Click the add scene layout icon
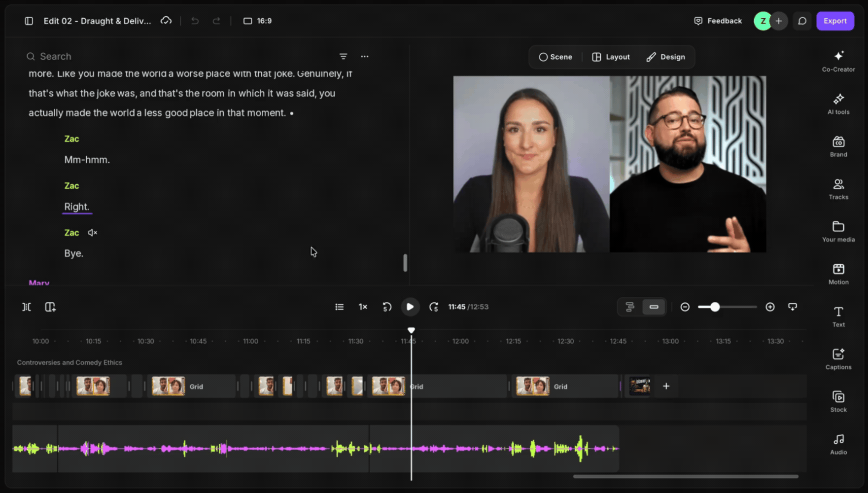This screenshot has height=493, width=868. (50, 307)
